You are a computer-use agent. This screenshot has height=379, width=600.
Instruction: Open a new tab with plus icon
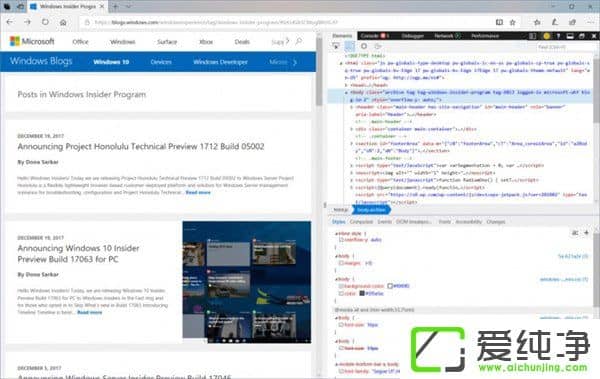click(x=115, y=7)
